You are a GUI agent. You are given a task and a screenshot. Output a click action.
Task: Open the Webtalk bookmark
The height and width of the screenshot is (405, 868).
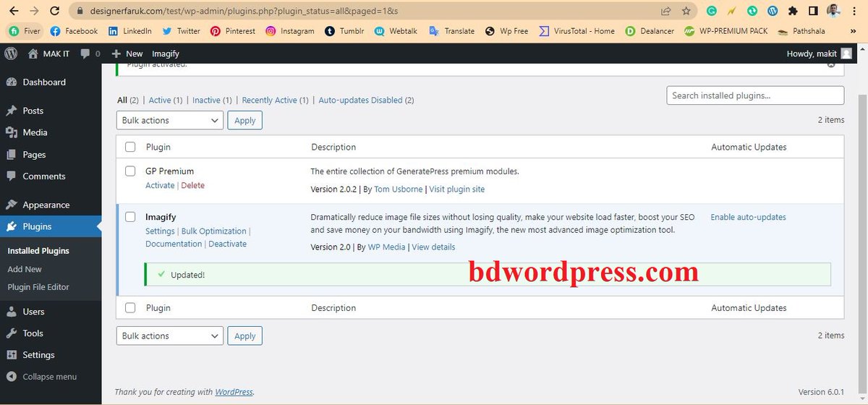pyautogui.click(x=396, y=31)
